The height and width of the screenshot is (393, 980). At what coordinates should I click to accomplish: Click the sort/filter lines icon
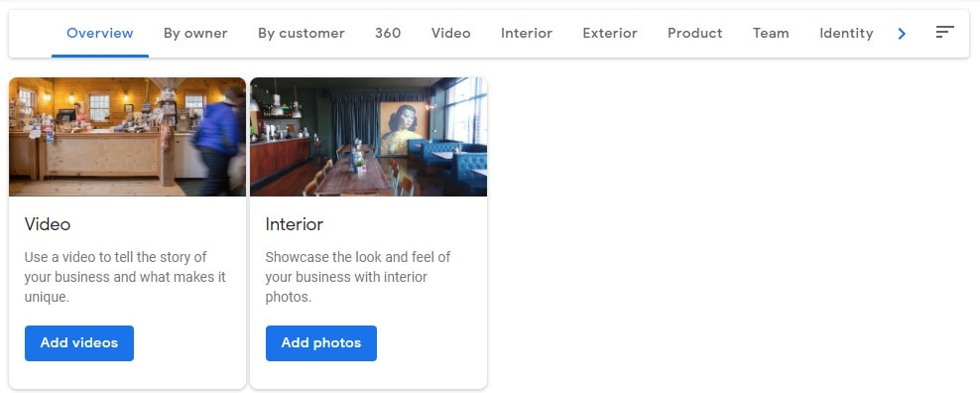(944, 32)
